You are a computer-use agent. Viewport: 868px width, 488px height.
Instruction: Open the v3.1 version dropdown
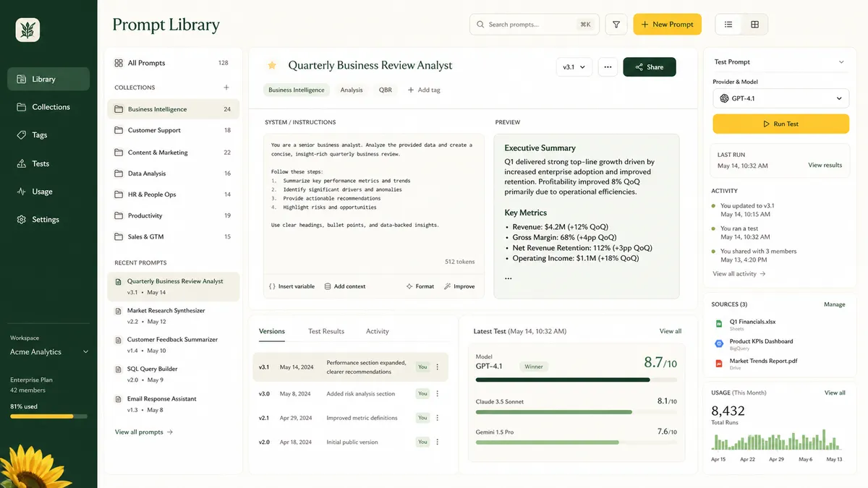click(x=574, y=67)
